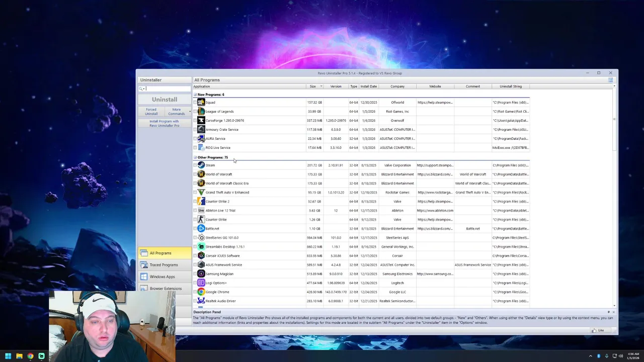Click the CurseForge anvil icon
This screenshot has width=644, height=362.
point(201,121)
